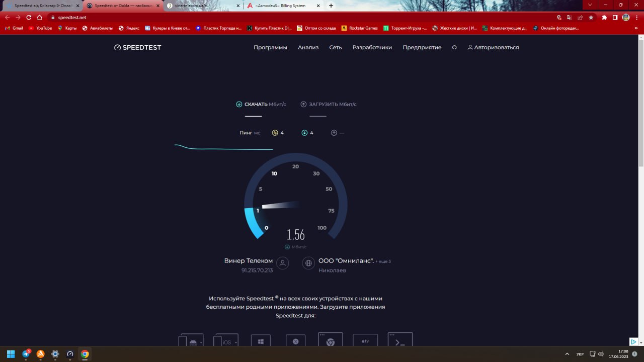This screenshot has width=644, height=362.
Task: Click the Винер Телеком provider name
Action: pos(249,261)
